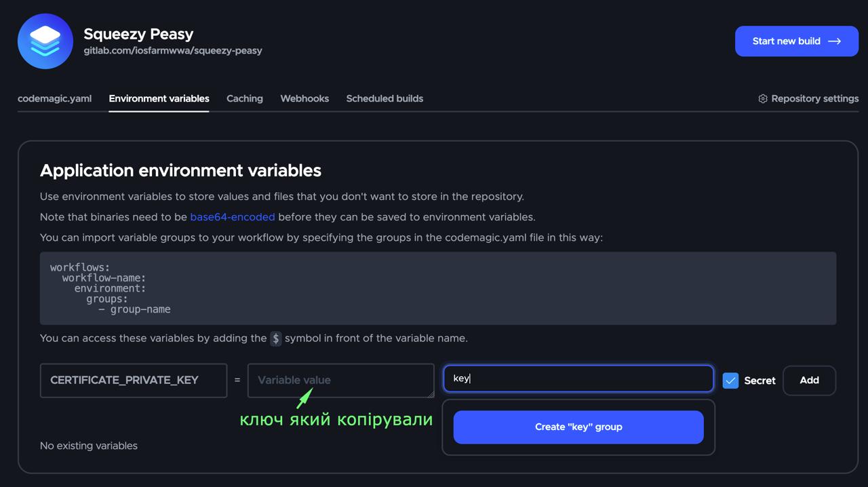The image size is (868, 487).
Task: Switch to the Caching tab
Action: pyautogui.click(x=245, y=98)
